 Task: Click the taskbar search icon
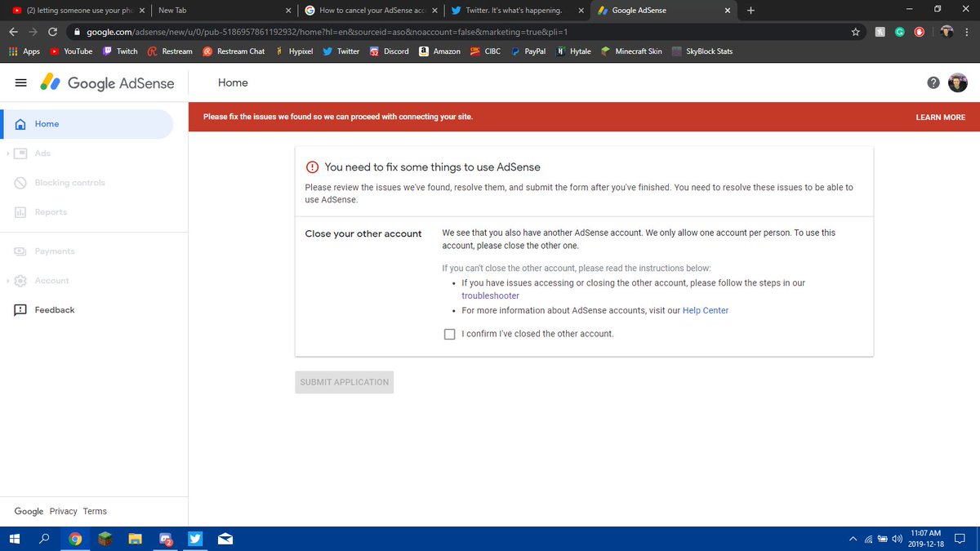45,539
